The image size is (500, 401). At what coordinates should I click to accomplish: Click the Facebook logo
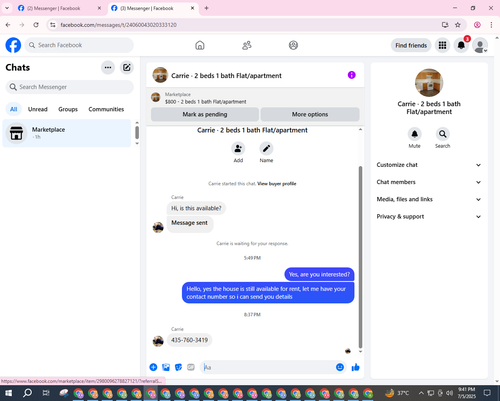pyautogui.click(x=13, y=45)
